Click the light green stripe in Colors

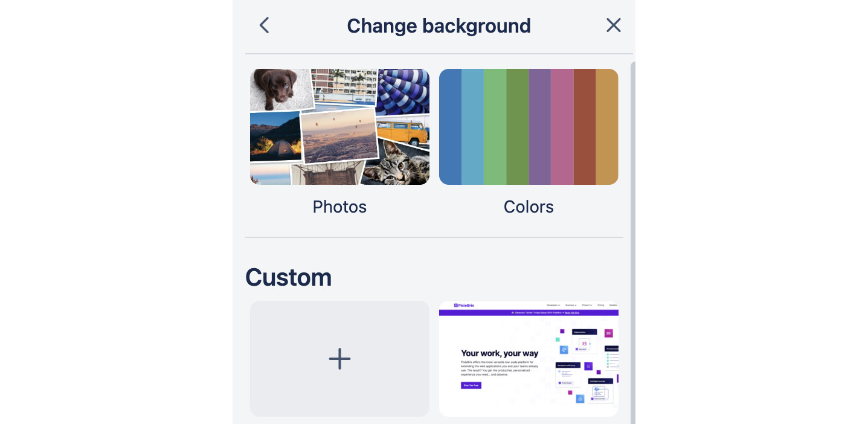(x=495, y=127)
